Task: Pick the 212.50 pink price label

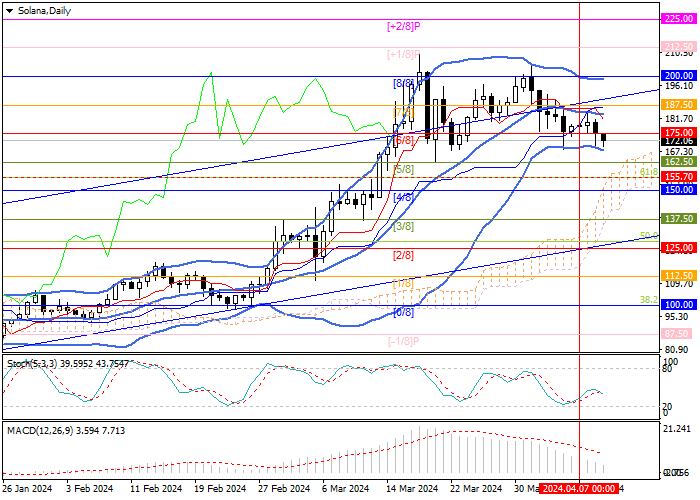Action: tap(679, 46)
